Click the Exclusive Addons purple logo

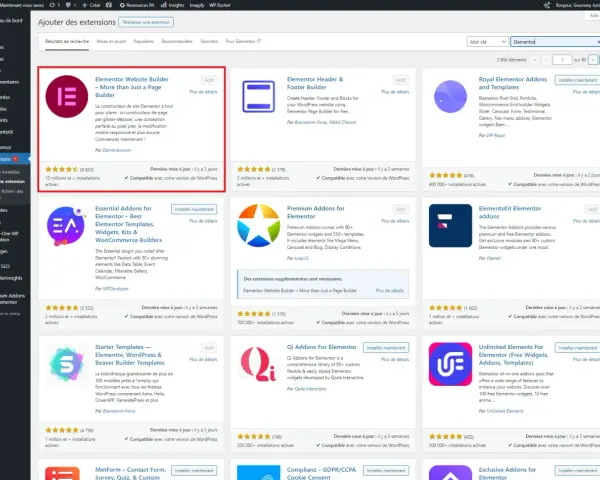tap(450, 473)
